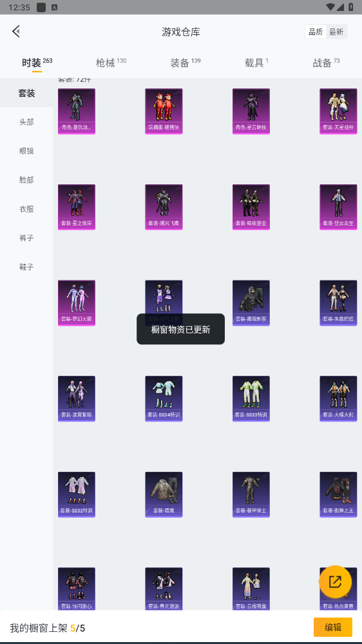Select 眼镜 category in sidebar
The height and width of the screenshot is (644, 362).
(26, 151)
